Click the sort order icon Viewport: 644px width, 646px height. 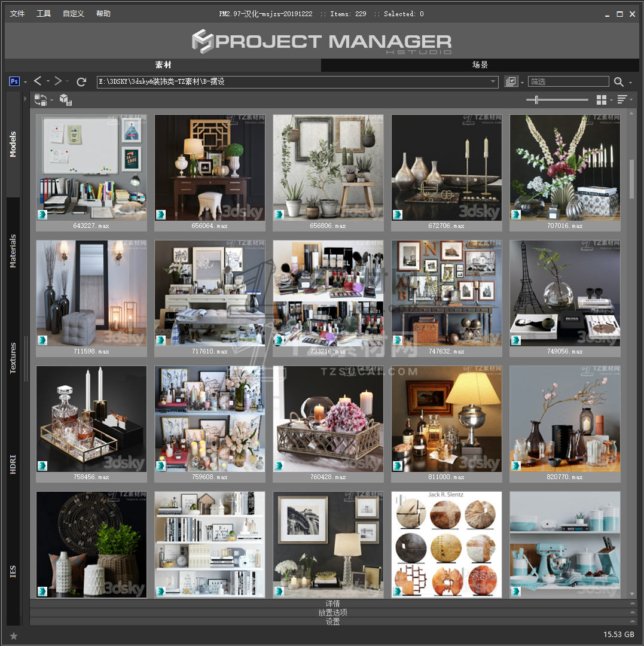point(622,99)
